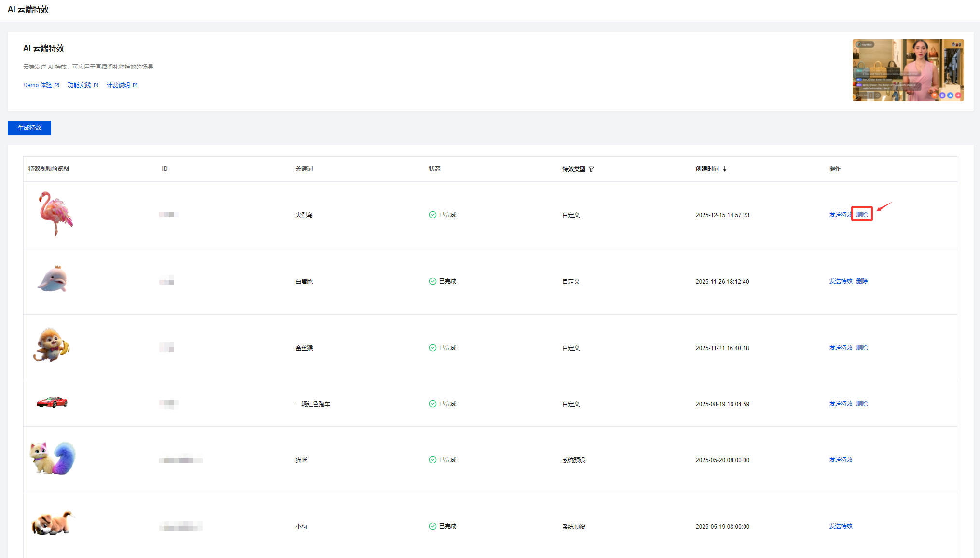Click the sort arrow next to 创建时间
980x558 pixels.
(725, 169)
